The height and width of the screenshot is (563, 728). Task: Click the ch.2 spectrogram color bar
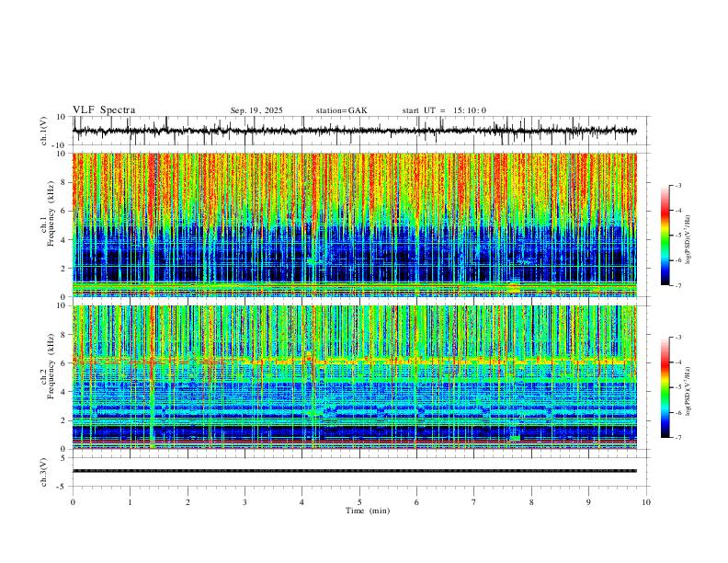click(x=665, y=387)
